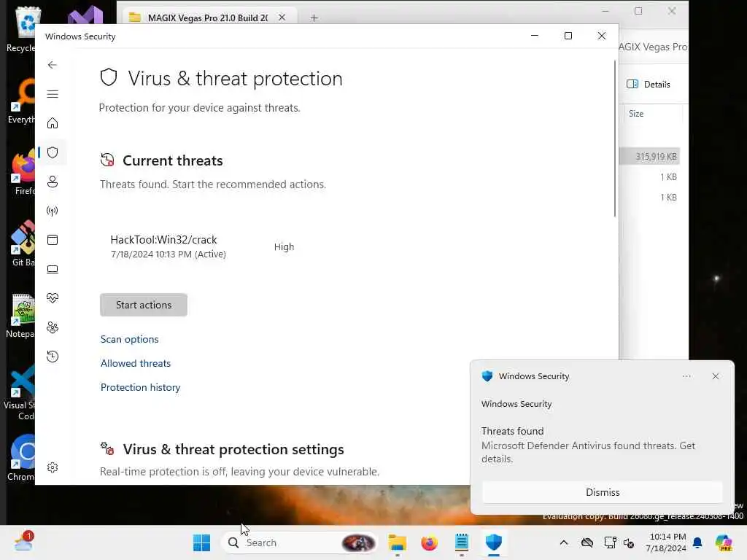Click the taskbar Search box
Viewport: 747px width, 560px height.
[300, 542]
